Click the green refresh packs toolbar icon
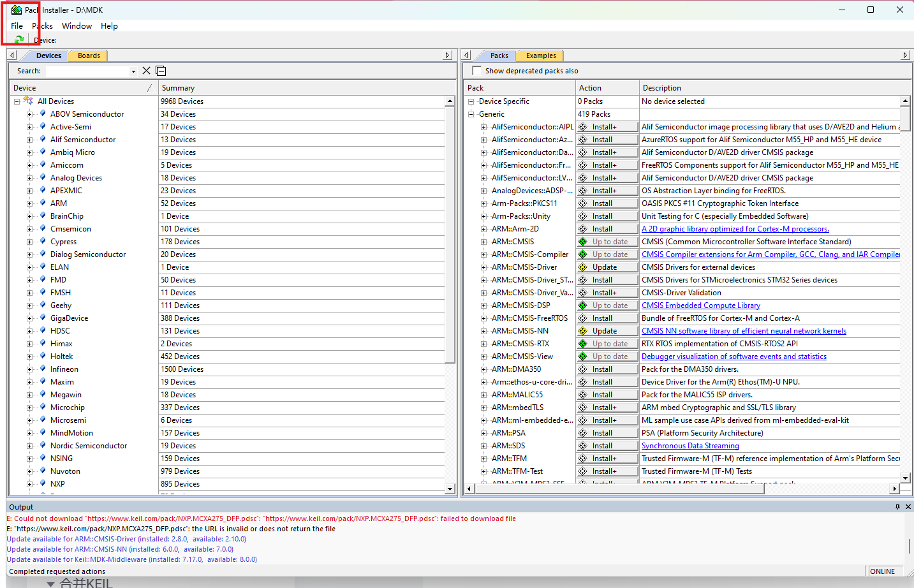The width and height of the screenshot is (914, 588). coord(19,40)
